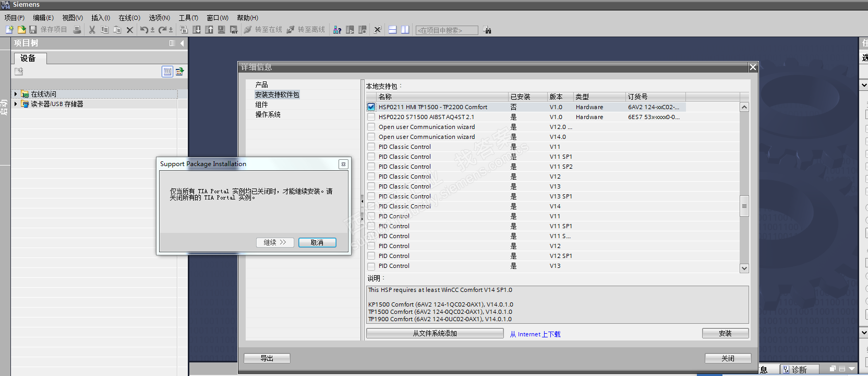
Task: Click the 安装 button
Action: (725, 333)
